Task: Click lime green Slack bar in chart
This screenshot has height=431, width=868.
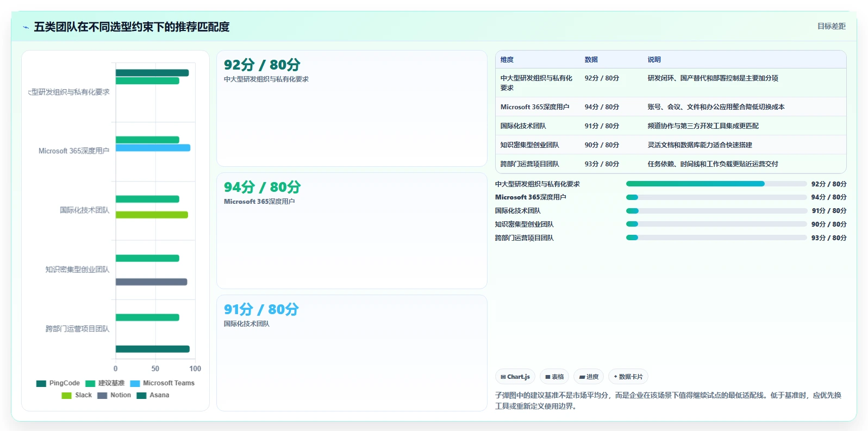Action: [152, 215]
